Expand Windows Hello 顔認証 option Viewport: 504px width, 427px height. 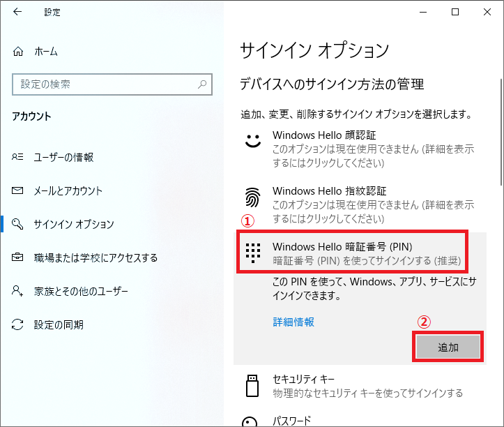[x=360, y=149]
